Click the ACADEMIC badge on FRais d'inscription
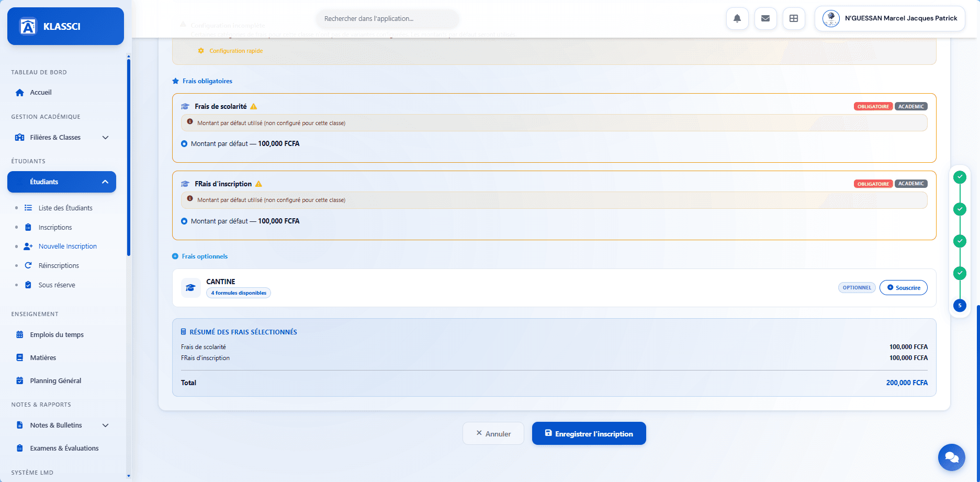Image resolution: width=980 pixels, height=482 pixels. (911, 184)
